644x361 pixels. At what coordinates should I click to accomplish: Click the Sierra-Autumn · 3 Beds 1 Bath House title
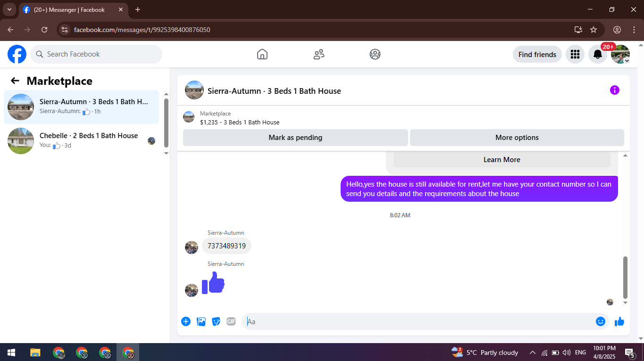274,91
